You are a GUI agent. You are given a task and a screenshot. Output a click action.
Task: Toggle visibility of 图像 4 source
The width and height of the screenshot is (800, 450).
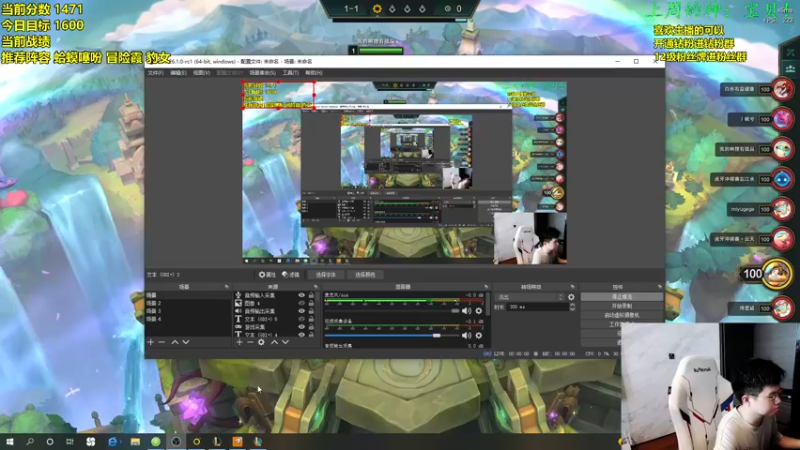(x=302, y=303)
